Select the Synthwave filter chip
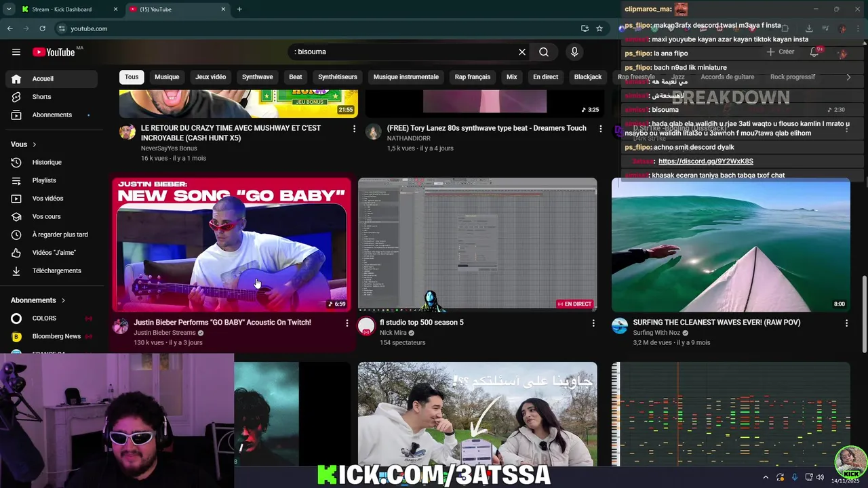 [258, 77]
